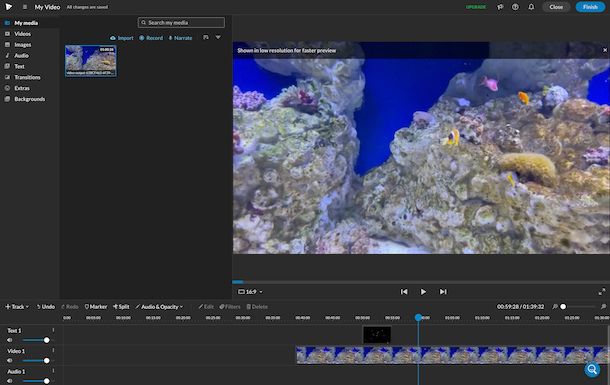610x385 pixels.
Task: Split the clip at the playhead
Action: [x=121, y=307]
